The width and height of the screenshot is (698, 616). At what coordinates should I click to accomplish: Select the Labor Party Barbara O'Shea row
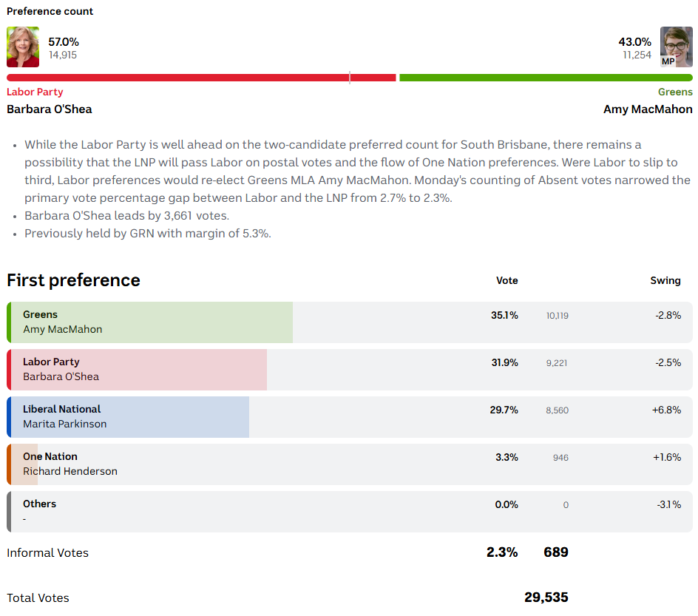(350, 370)
